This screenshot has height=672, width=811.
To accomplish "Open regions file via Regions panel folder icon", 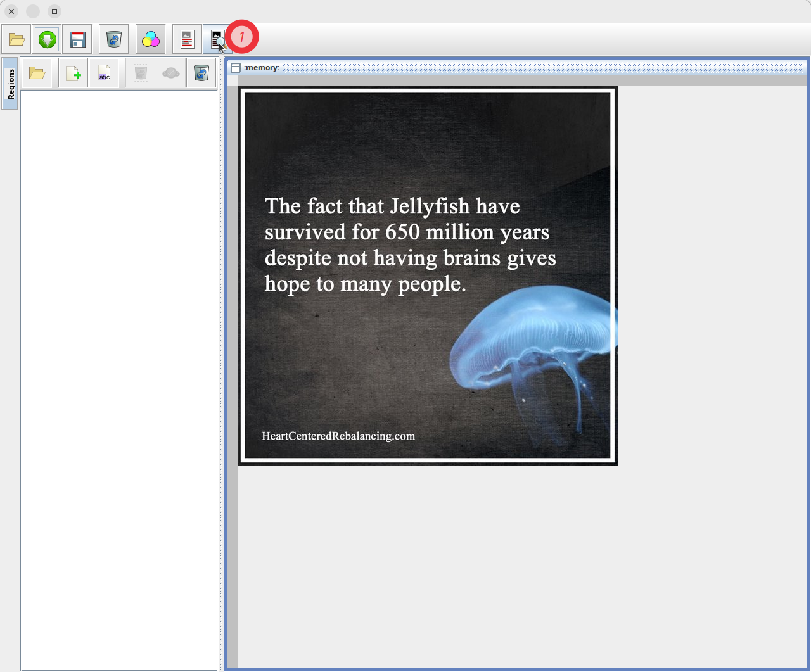I will point(37,73).
